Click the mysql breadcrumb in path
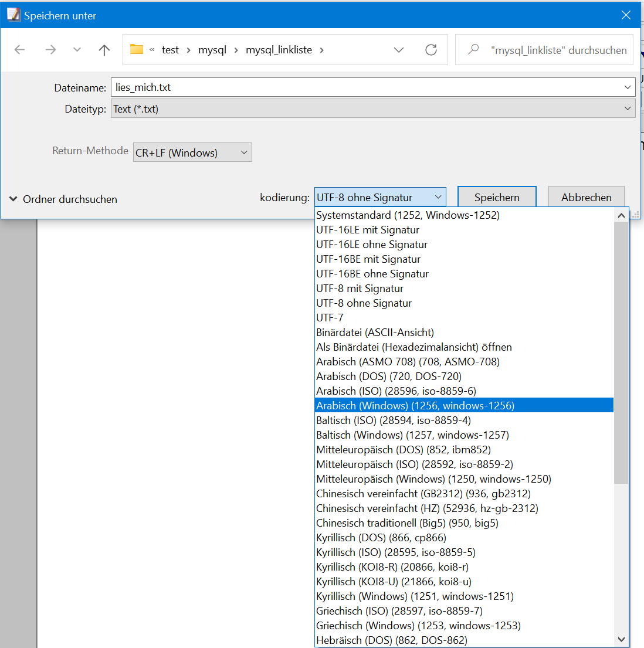The height and width of the screenshot is (648, 644). pos(212,50)
